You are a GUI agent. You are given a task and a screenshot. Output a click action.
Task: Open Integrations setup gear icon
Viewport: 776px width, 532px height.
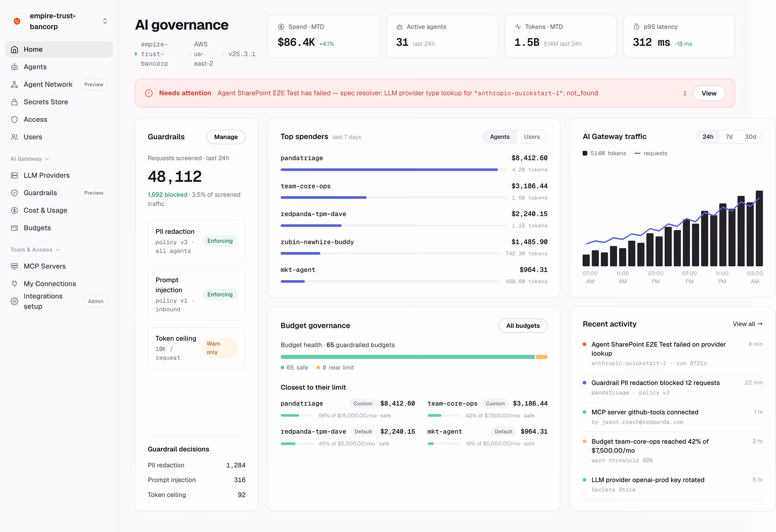15,301
